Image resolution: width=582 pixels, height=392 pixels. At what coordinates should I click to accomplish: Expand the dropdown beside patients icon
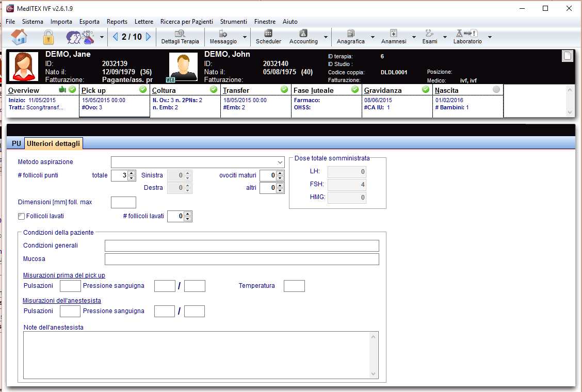(102, 37)
